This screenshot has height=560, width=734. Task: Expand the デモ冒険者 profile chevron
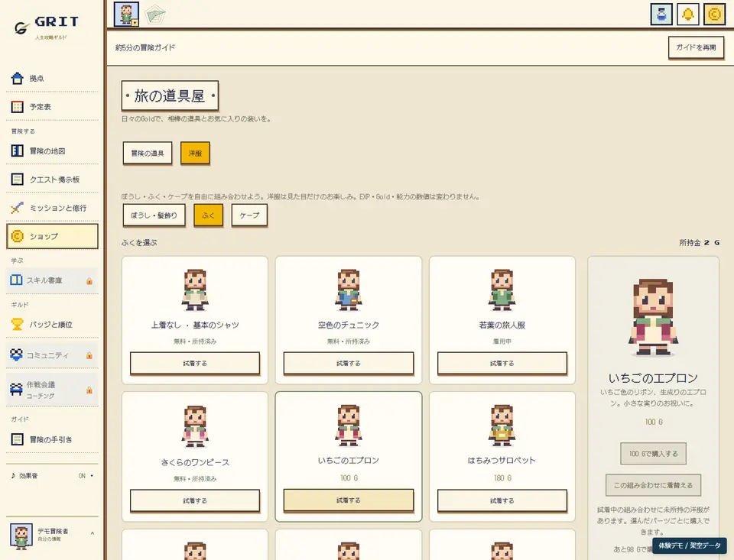93,533
